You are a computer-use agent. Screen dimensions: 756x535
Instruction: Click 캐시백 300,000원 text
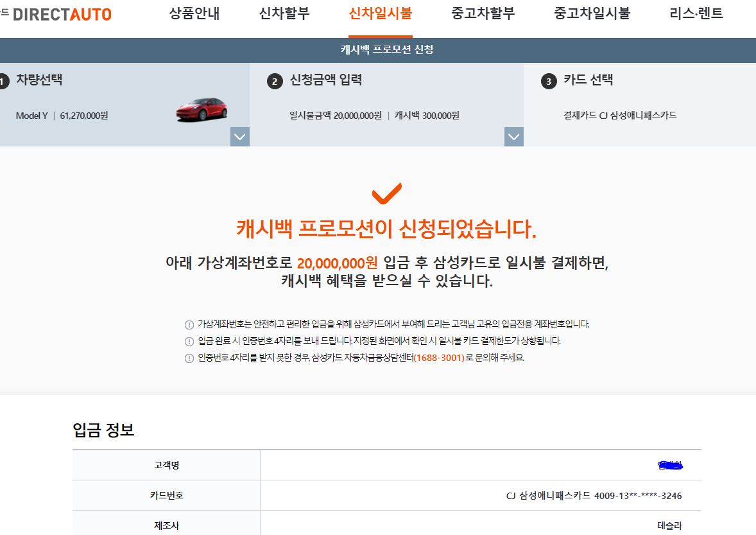(427, 116)
